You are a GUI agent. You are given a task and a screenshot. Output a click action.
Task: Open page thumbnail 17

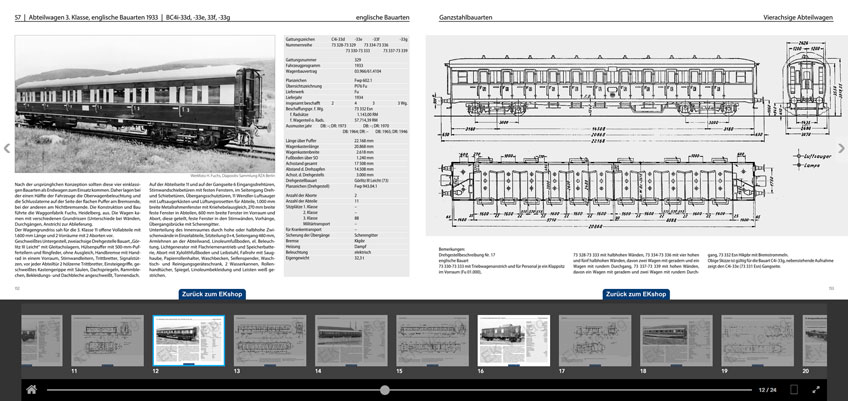(595, 341)
